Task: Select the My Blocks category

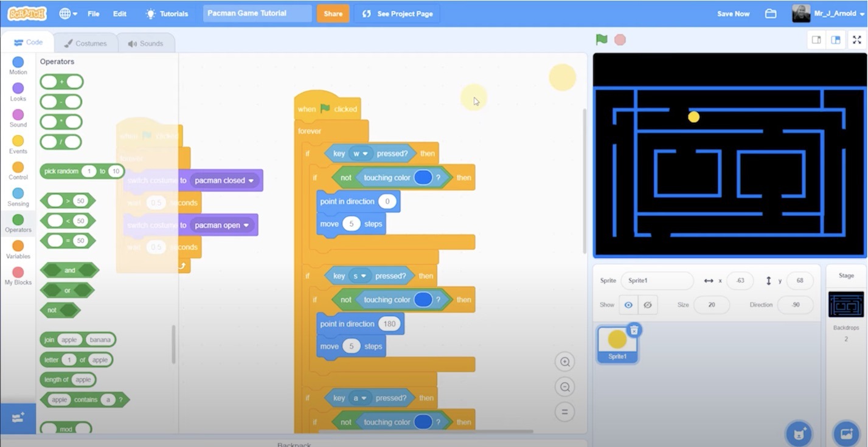Action: (18, 275)
